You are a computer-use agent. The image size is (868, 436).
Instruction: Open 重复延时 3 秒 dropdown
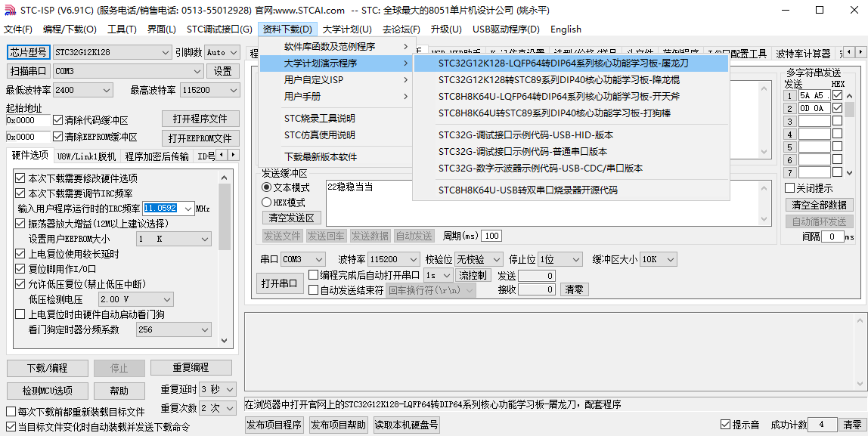click(218, 389)
